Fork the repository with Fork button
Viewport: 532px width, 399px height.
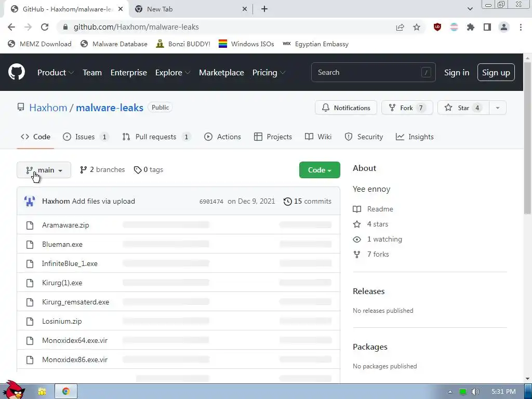(x=407, y=108)
